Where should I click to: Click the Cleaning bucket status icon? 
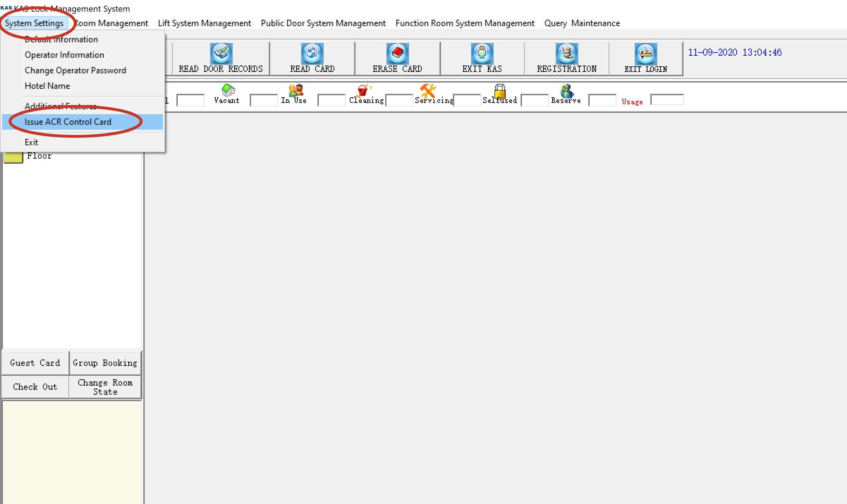point(363,90)
